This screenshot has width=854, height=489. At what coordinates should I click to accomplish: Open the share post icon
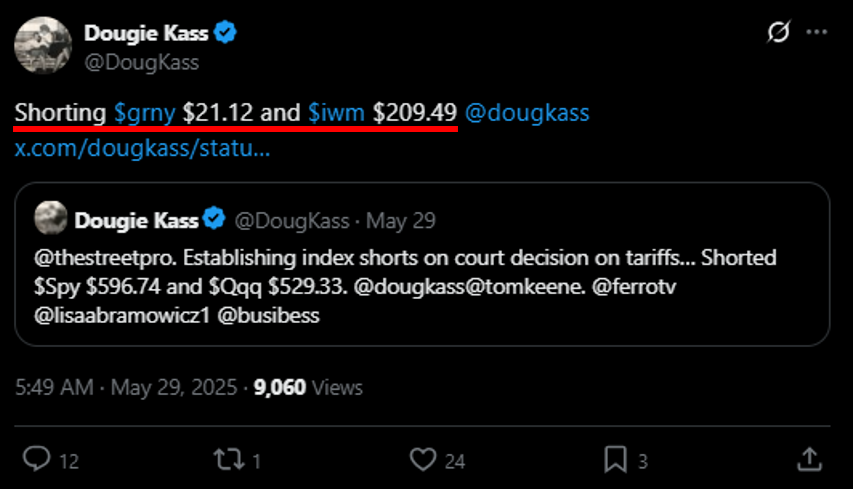(808, 459)
